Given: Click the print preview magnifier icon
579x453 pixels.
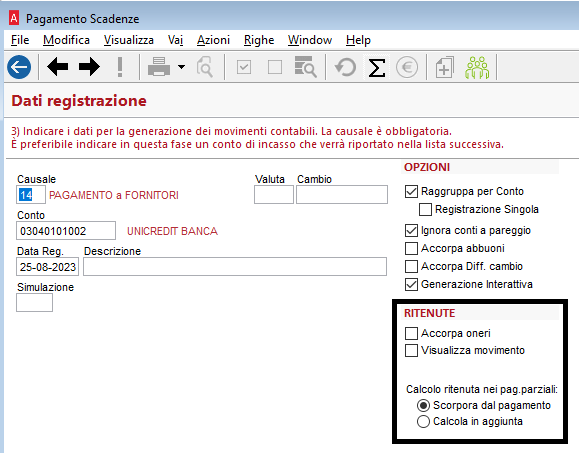Looking at the screenshot, I should click(x=205, y=67).
